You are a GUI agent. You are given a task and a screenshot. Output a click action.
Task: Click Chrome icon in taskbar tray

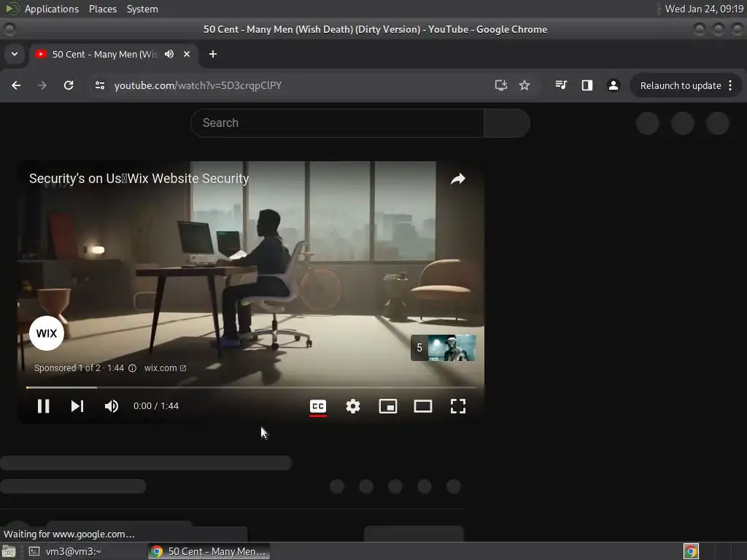click(x=692, y=551)
